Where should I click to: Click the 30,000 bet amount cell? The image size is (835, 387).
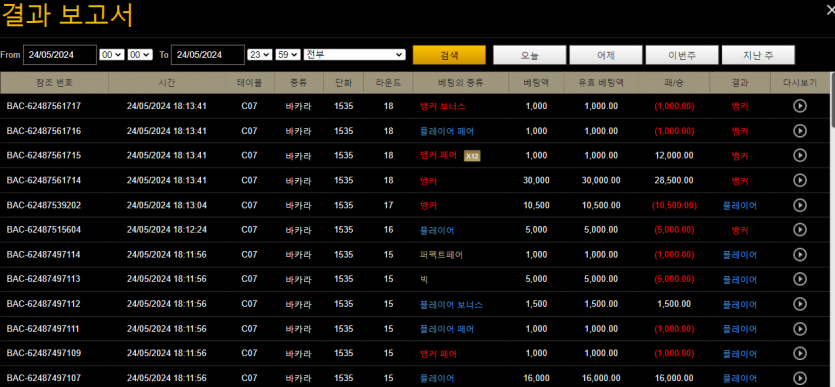(x=536, y=180)
